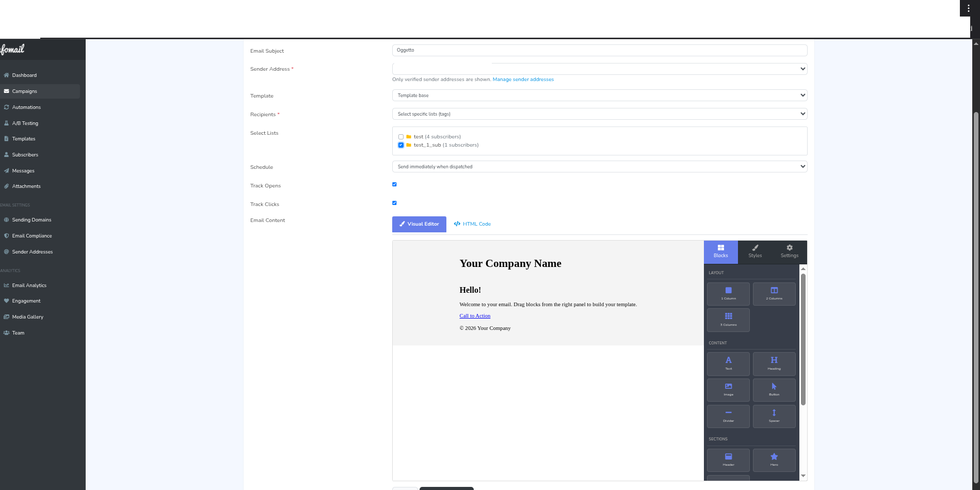The image size is (980, 490).
Task: Select the Divider content block
Action: coord(728,416)
